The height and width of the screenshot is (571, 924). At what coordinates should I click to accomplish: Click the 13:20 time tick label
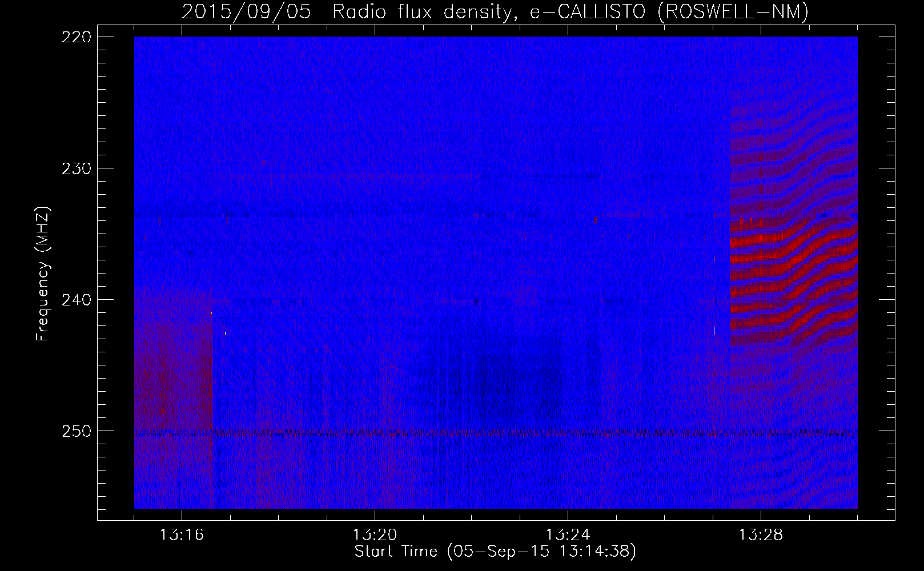(375, 535)
